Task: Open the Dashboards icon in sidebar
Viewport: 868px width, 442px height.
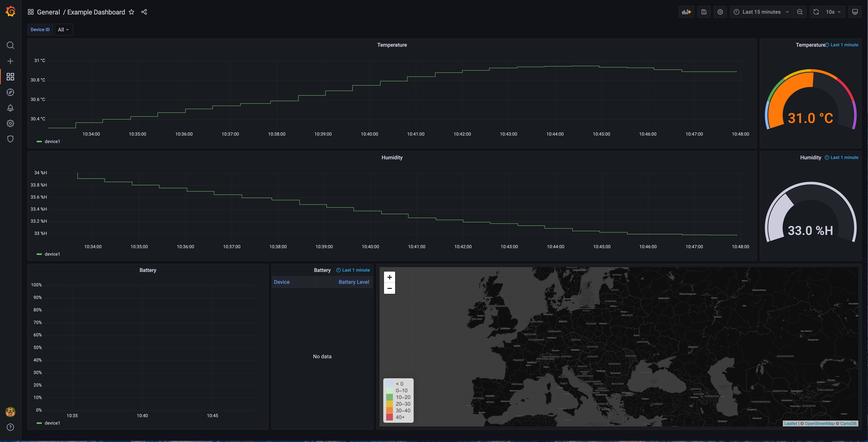Action: (10, 77)
